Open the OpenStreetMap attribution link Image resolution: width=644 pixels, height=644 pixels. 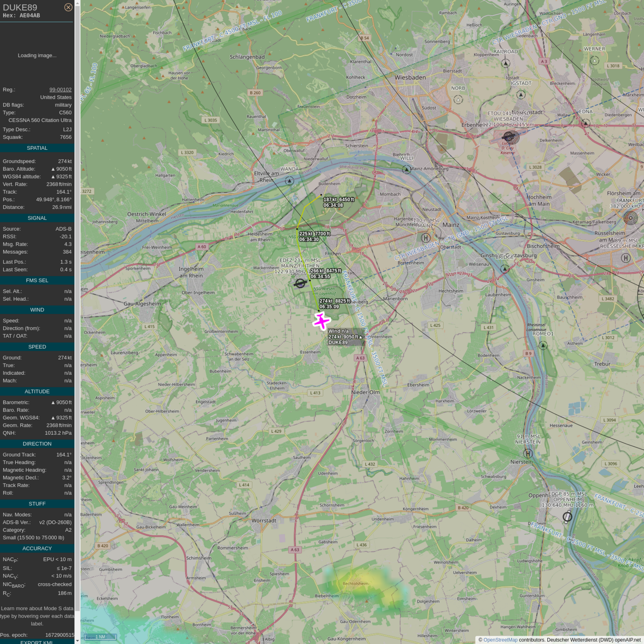tap(500, 640)
